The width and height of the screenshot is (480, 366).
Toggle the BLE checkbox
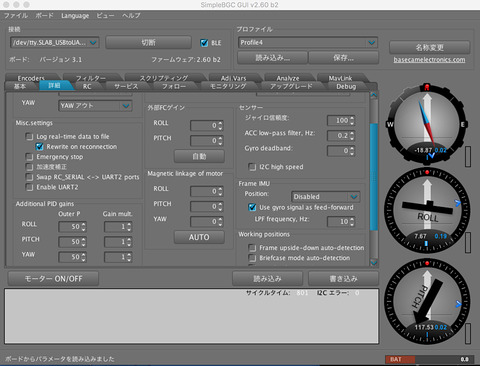204,43
